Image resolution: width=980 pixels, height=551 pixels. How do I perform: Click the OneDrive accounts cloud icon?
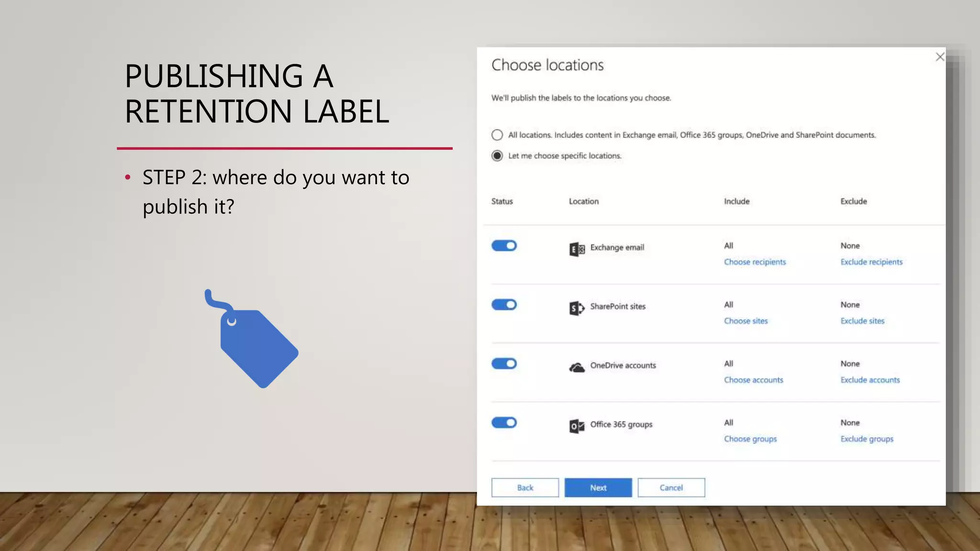577,367
